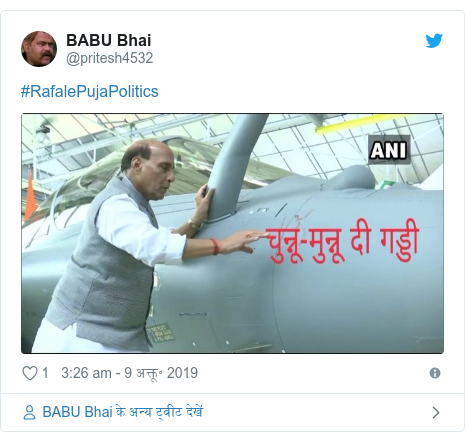Click the like count number 1
The width and height of the screenshot is (465, 442).
45,373
